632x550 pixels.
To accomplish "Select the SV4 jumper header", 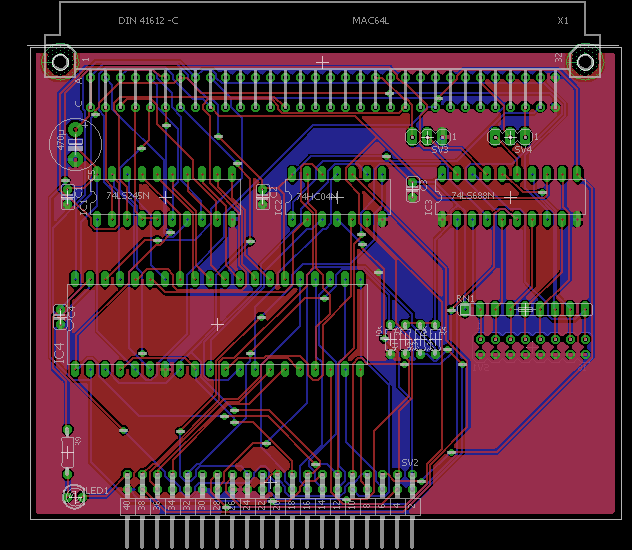I will click(x=510, y=136).
